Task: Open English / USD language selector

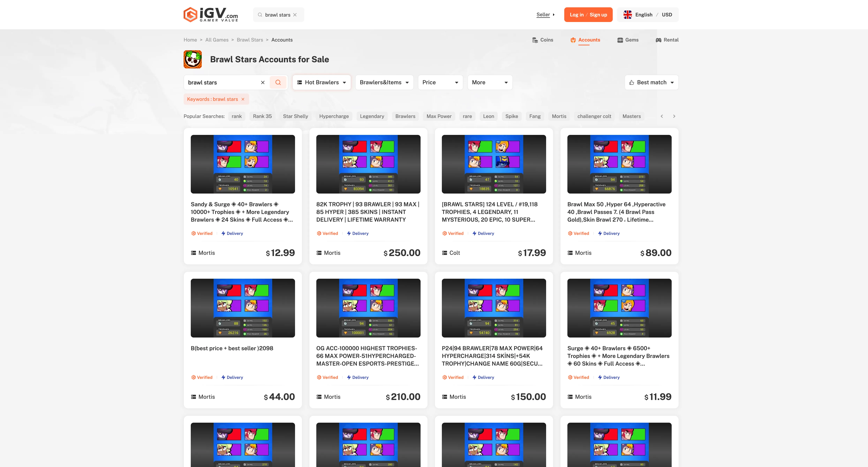Action: coord(647,15)
